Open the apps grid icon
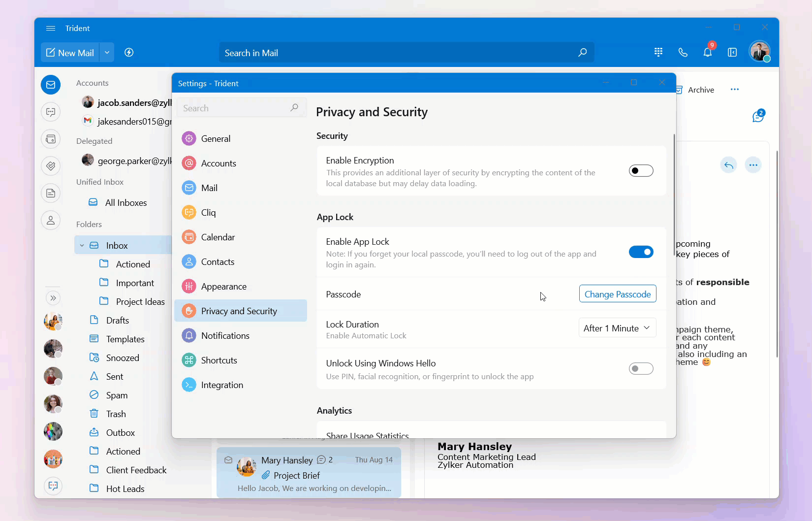Image resolution: width=812 pixels, height=521 pixels. [658, 52]
